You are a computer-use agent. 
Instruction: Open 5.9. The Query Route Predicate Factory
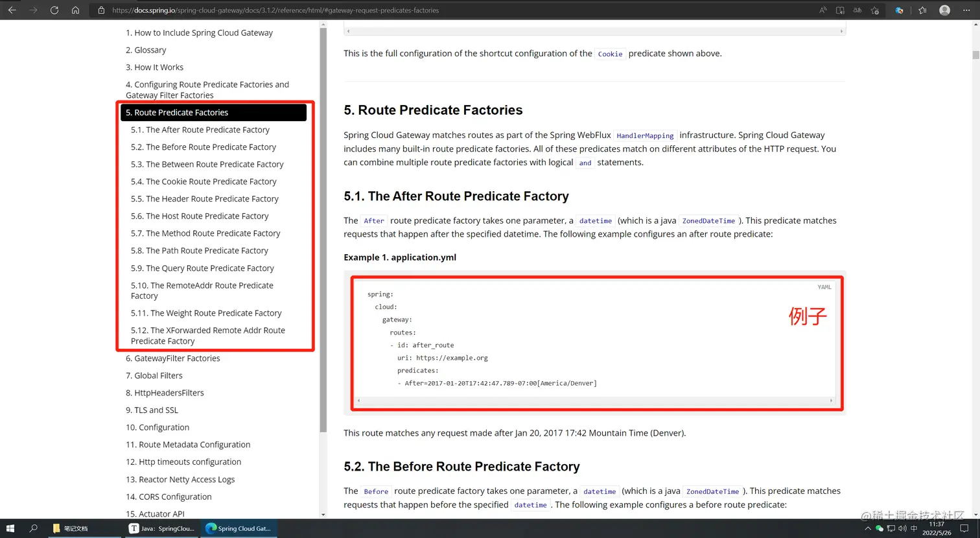(202, 268)
